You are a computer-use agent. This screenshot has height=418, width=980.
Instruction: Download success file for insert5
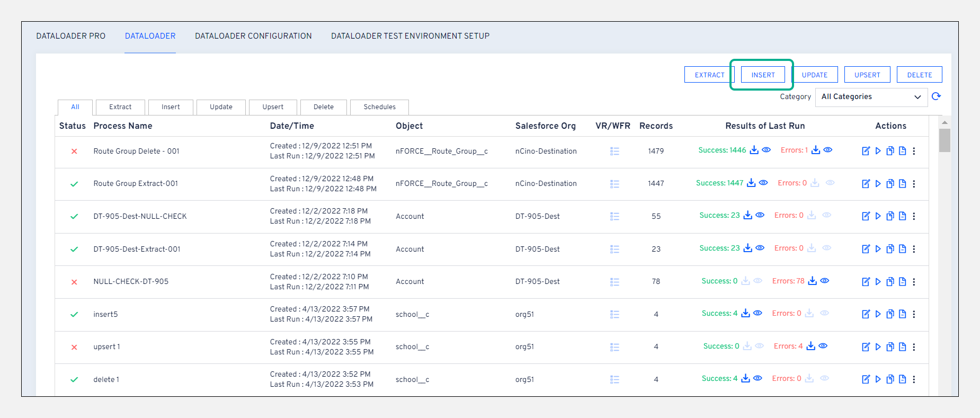coord(745,313)
